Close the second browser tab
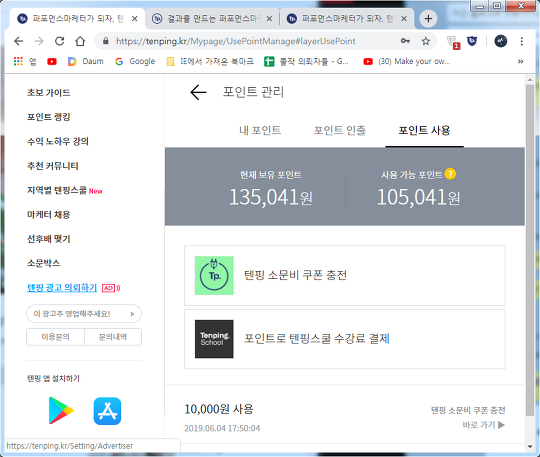Image resolution: width=540 pixels, height=457 pixels. (269, 19)
